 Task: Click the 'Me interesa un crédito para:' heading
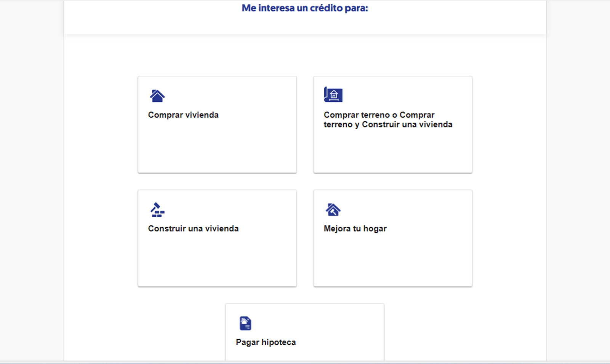305,8
